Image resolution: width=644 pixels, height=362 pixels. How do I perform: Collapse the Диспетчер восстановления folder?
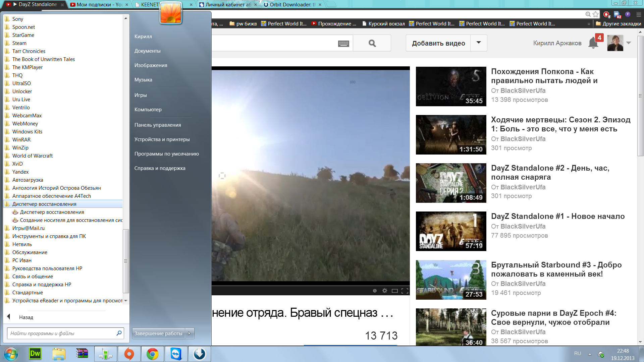coord(63,204)
